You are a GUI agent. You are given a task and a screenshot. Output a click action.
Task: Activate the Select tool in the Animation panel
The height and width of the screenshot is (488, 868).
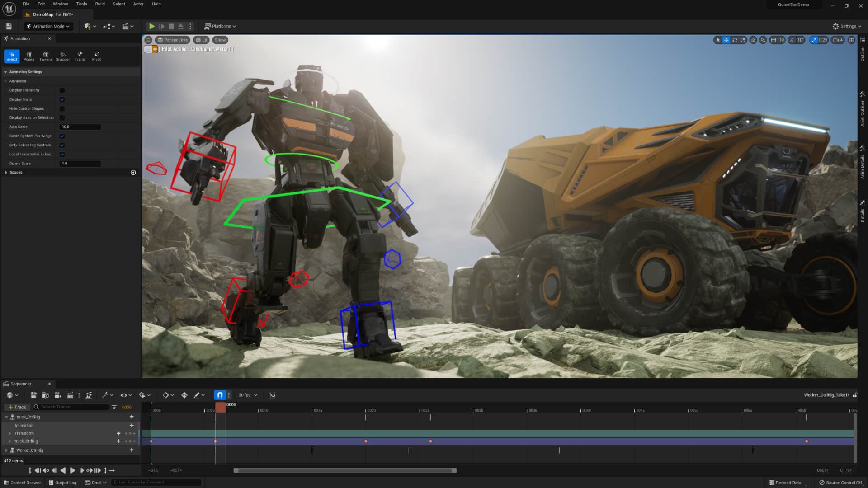(x=12, y=56)
